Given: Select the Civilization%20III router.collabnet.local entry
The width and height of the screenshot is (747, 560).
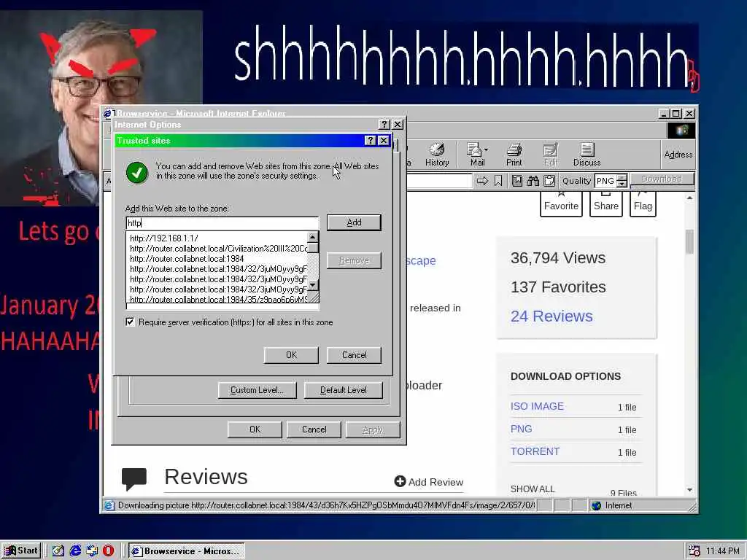Looking at the screenshot, I should 219,249.
